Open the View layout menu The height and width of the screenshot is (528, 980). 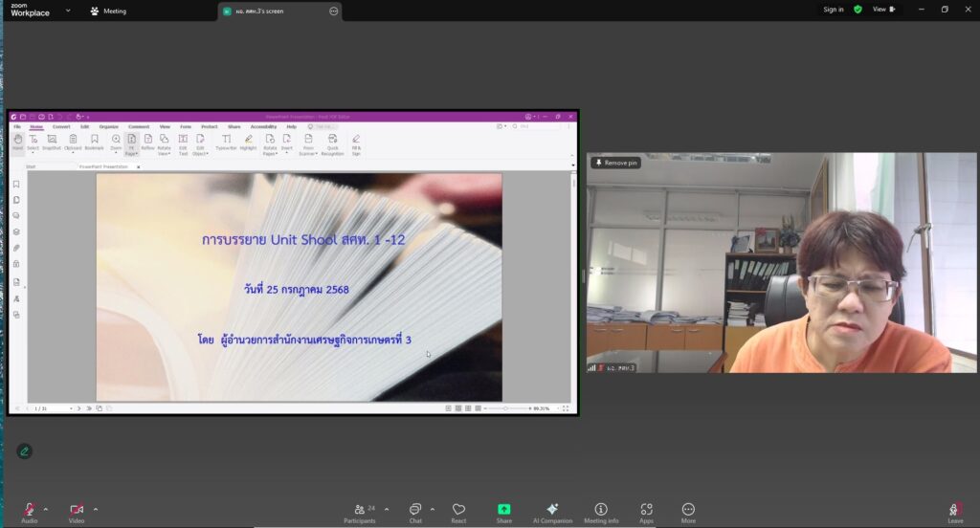tap(884, 10)
